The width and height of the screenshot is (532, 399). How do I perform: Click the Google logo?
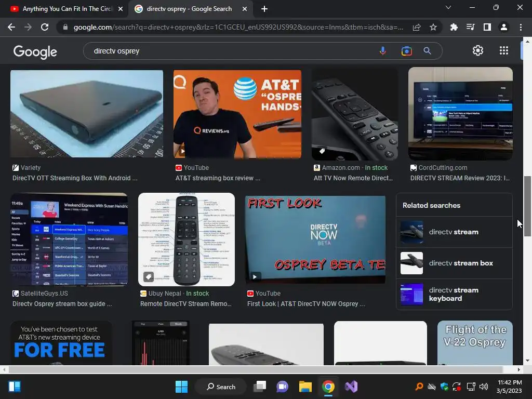point(35,51)
